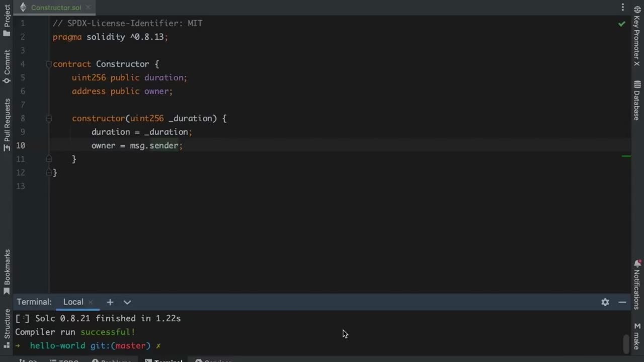Open terminal settings gear
The height and width of the screenshot is (362, 644).
pos(605,302)
